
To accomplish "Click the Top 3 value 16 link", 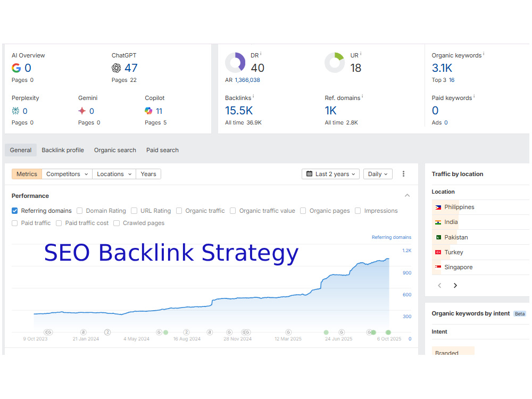I will pyautogui.click(x=452, y=80).
